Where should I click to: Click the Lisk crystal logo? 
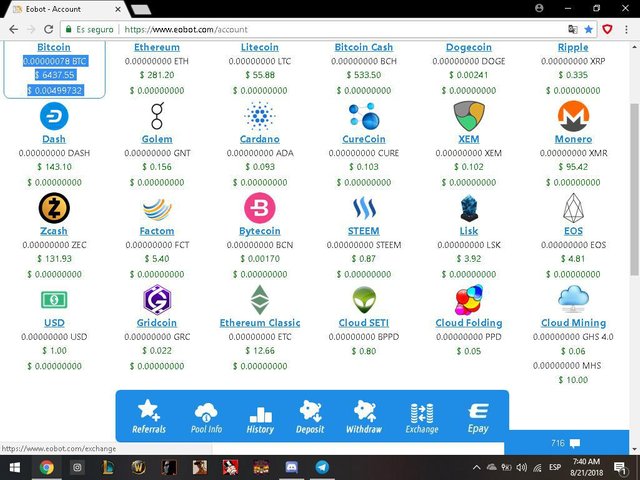click(469, 208)
